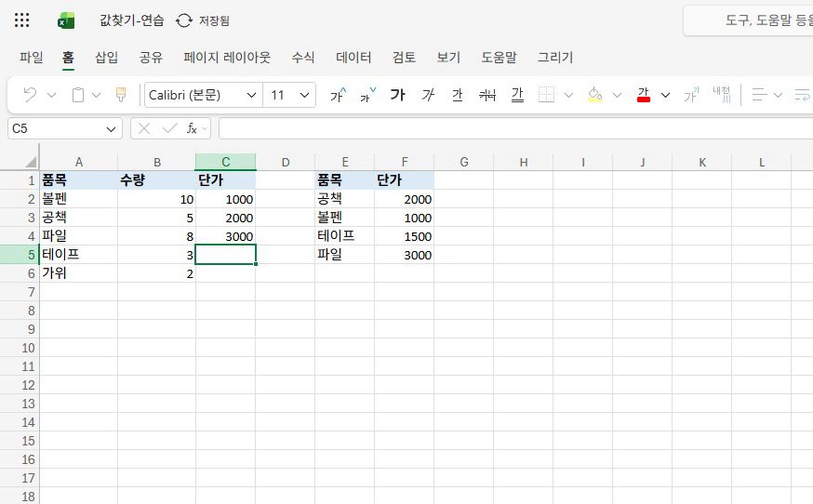Decrease font size with 가v icon
The image size is (813, 504).
click(367, 95)
